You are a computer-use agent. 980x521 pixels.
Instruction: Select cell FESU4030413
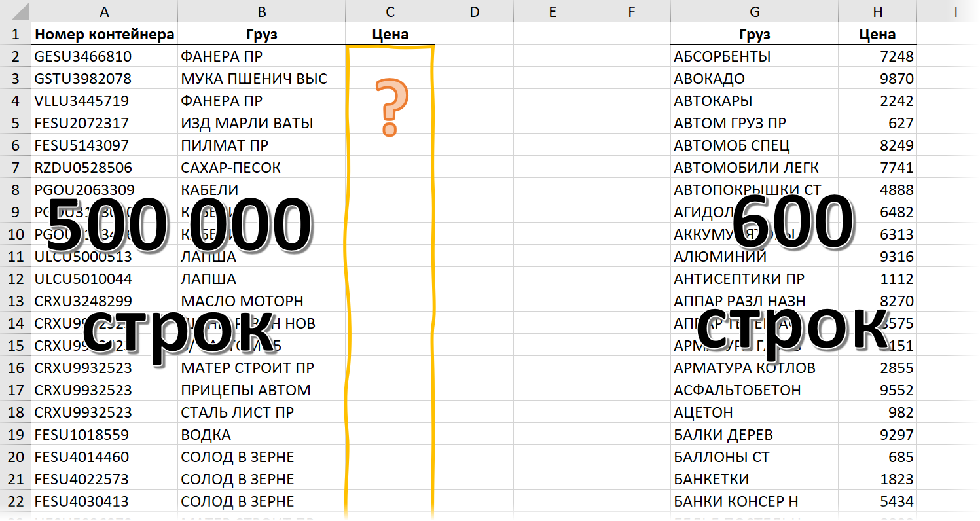pos(104,501)
